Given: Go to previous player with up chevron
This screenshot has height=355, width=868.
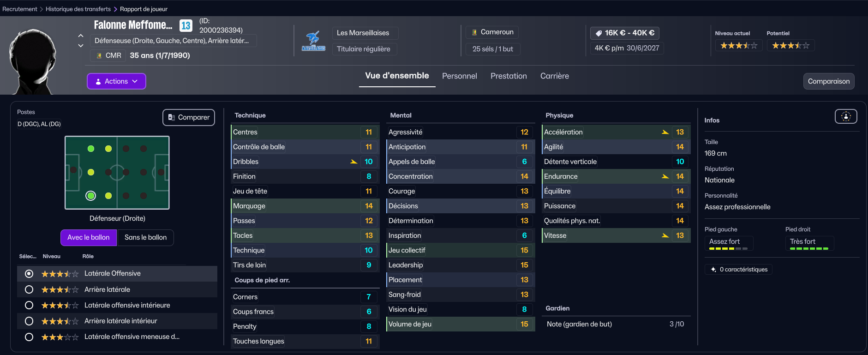Looking at the screenshot, I should tap(81, 36).
